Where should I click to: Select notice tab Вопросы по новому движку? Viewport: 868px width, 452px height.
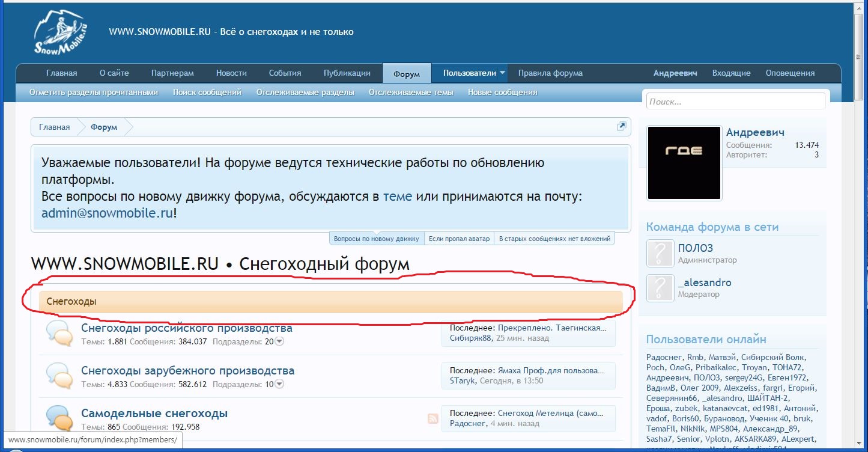click(x=377, y=239)
